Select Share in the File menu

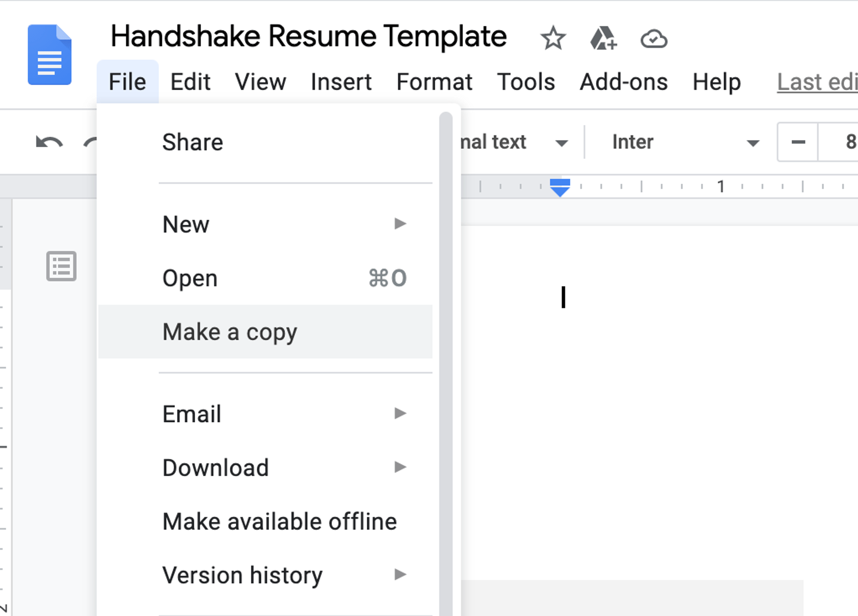[x=193, y=142]
